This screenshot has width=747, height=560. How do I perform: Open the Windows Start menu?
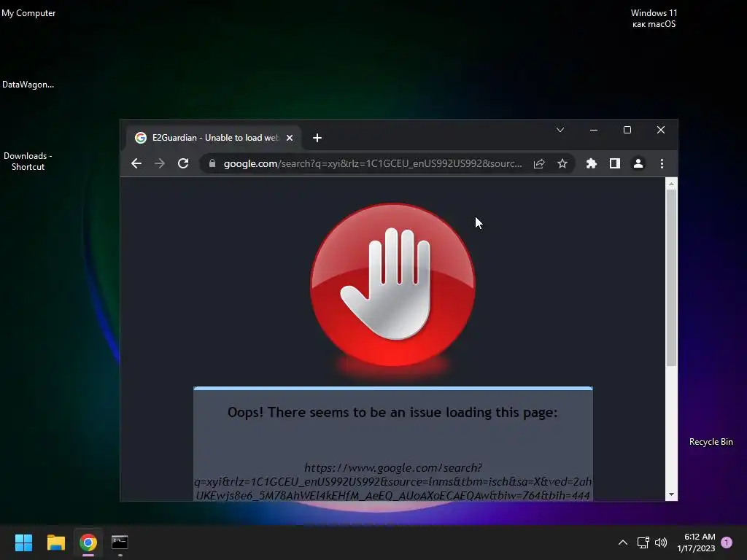click(23, 542)
